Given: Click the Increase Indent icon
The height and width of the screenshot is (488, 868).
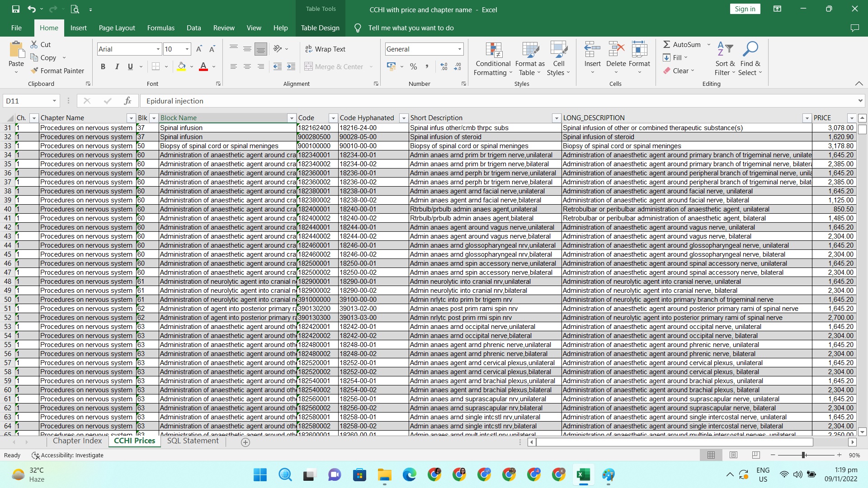Looking at the screenshot, I should (x=291, y=66).
